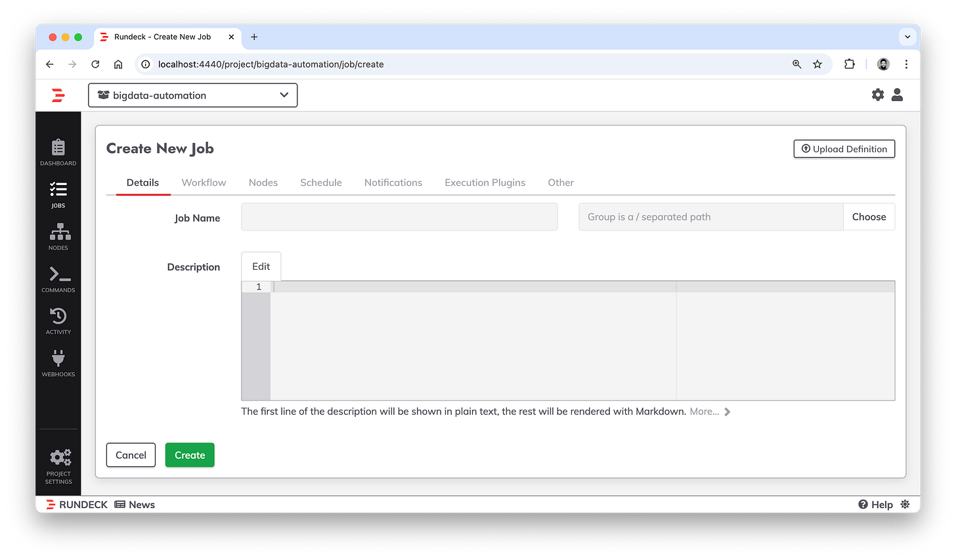Screen dimensions: 956x560
Task: Click the zoom magnifier in address bar
Action: pyautogui.click(x=796, y=64)
